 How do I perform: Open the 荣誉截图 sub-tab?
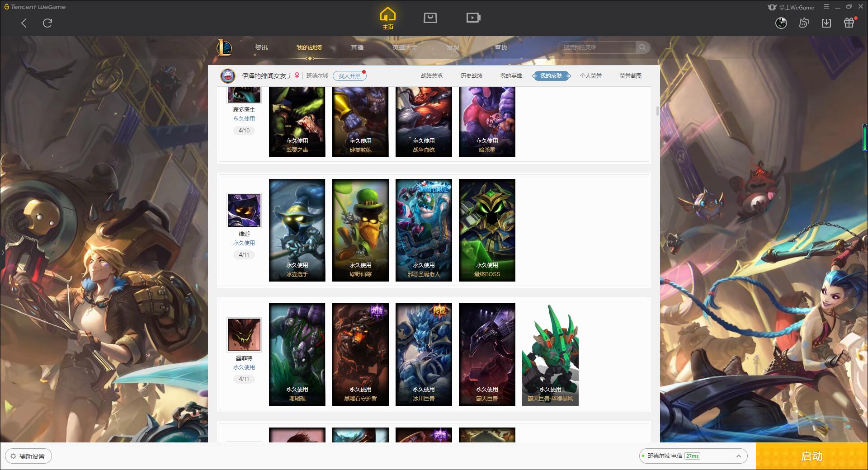pyautogui.click(x=631, y=76)
